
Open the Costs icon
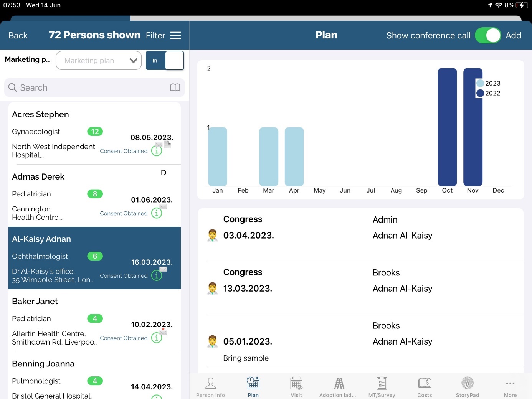point(425,383)
